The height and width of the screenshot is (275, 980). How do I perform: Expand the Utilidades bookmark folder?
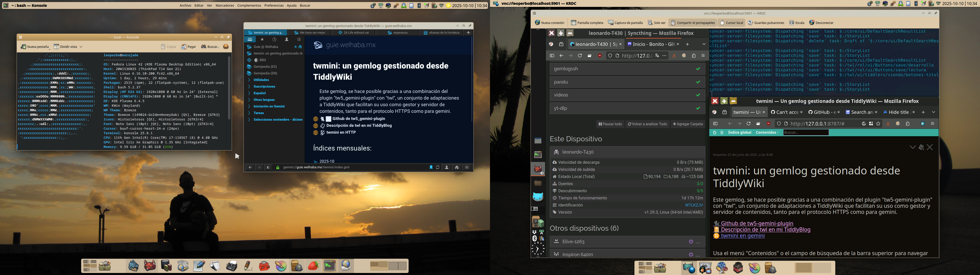[x=261, y=80]
